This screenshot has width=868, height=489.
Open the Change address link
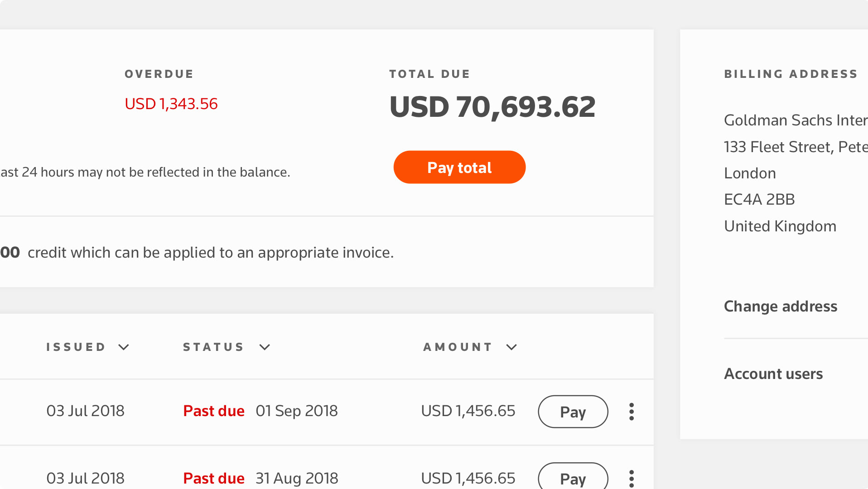780,307
